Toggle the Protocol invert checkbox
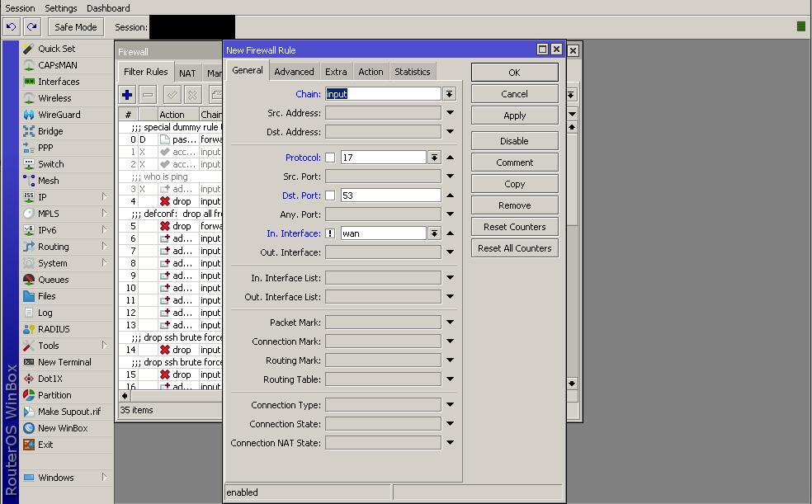The width and height of the screenshot is (812, 504). (330, 158)
